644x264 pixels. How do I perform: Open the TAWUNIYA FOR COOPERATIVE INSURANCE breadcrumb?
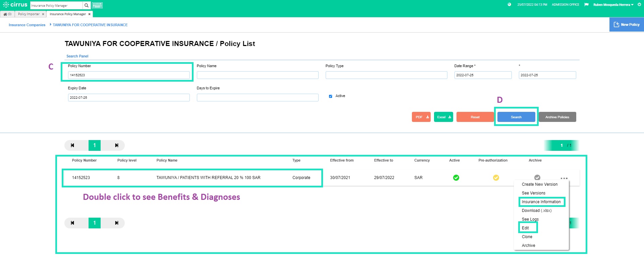click(x=90, y=25)
